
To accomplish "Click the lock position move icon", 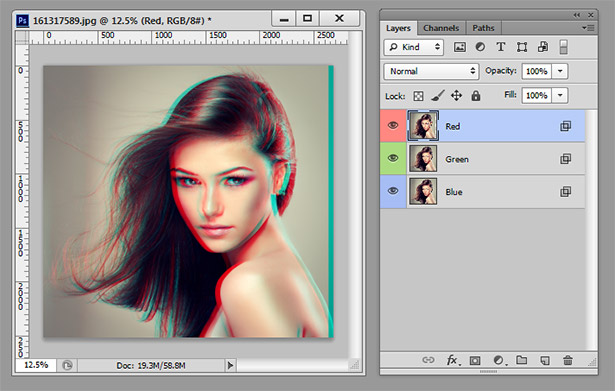I will [x=456, y=95].
